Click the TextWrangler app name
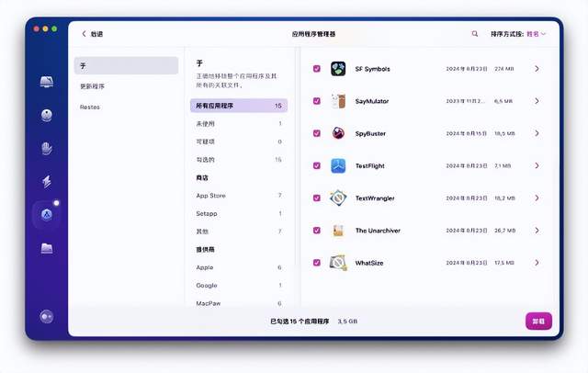Viewport: 588px width, 373px height. (375, 198)
